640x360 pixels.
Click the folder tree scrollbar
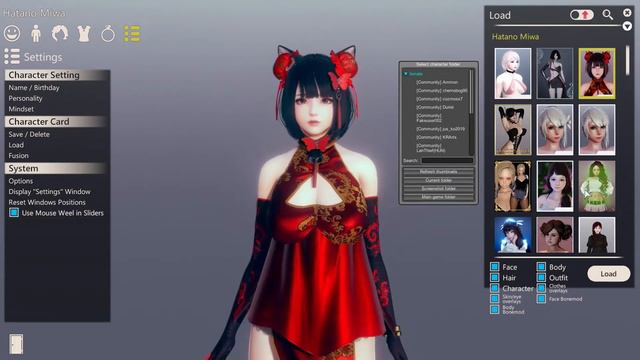[x=471, y=91]
